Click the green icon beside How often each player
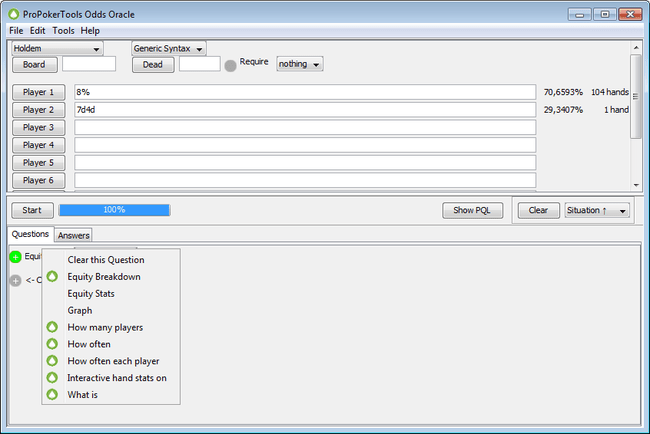 coord(52,361)
